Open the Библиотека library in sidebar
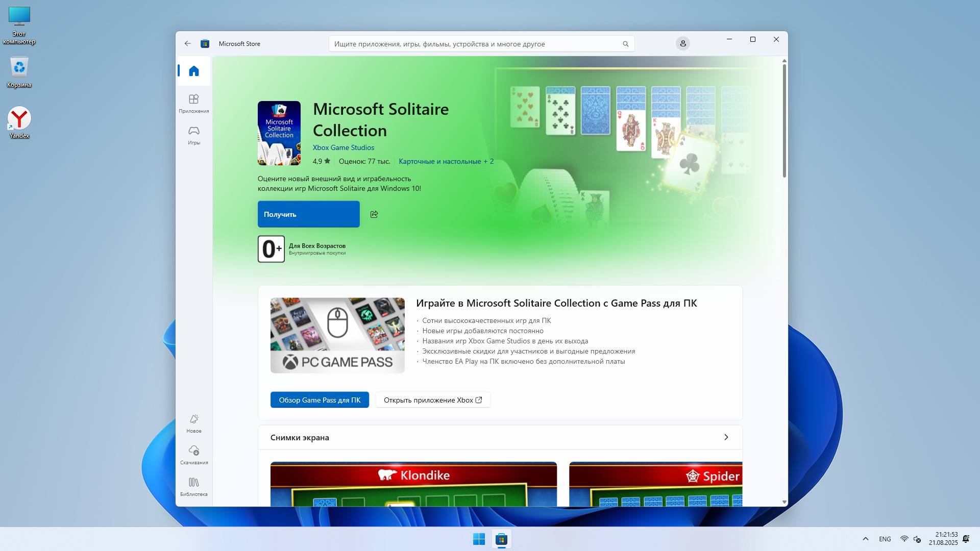 click(193, 486)
